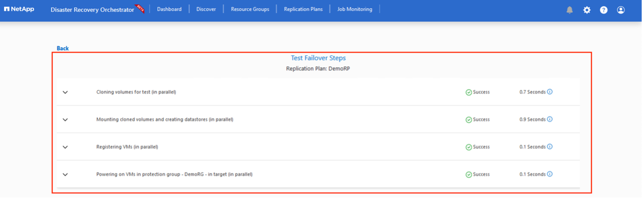Click the Test Failover Steps heading
644x199 pixels.
[x=318, y=58]
